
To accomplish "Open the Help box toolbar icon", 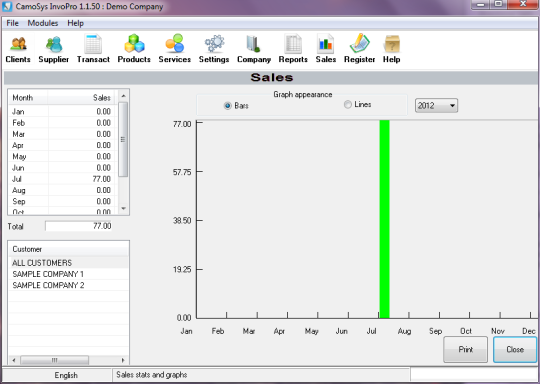I will pyautogui.click(x=392, y=49).
